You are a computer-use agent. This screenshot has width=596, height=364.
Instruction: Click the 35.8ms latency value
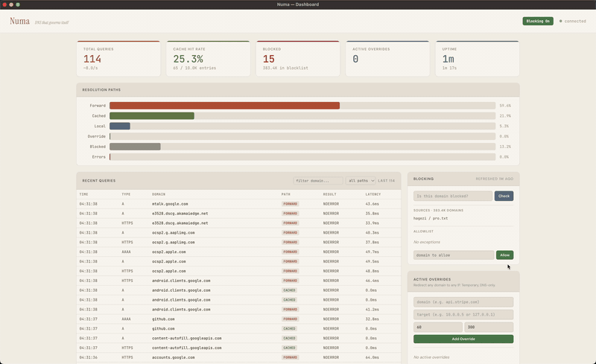pyautogui.click(x=372, y=214)
